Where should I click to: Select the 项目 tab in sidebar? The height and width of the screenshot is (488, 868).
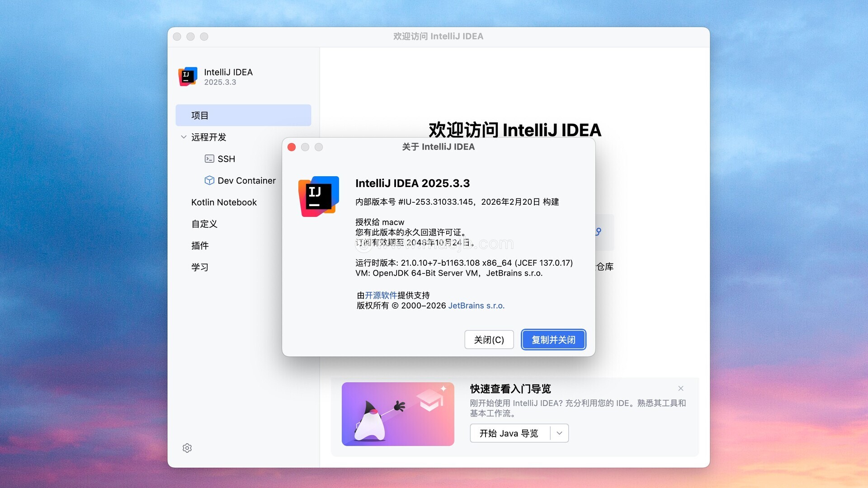point(243,115)
